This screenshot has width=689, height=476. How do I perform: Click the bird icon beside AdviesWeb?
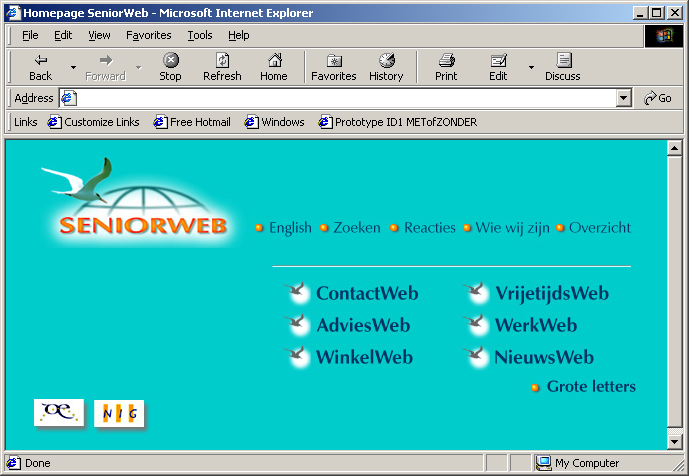[x=297, y=325]
